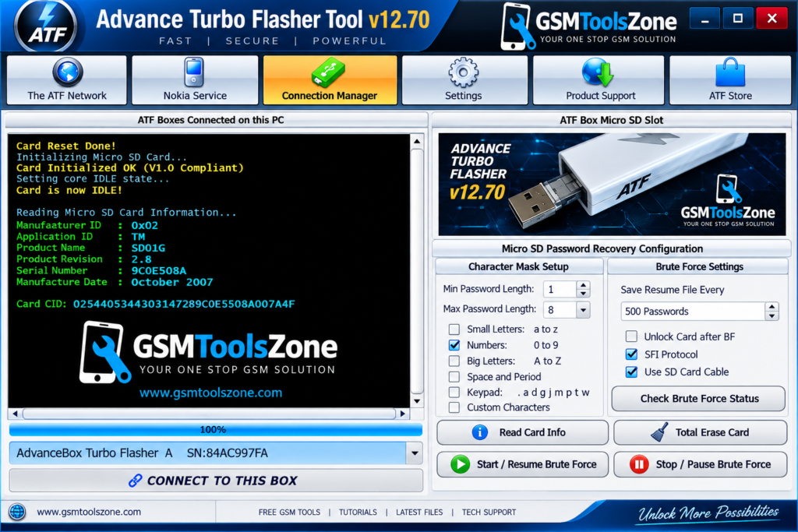Decrease Min Password Length with down arrow

(x=583, y=294)
